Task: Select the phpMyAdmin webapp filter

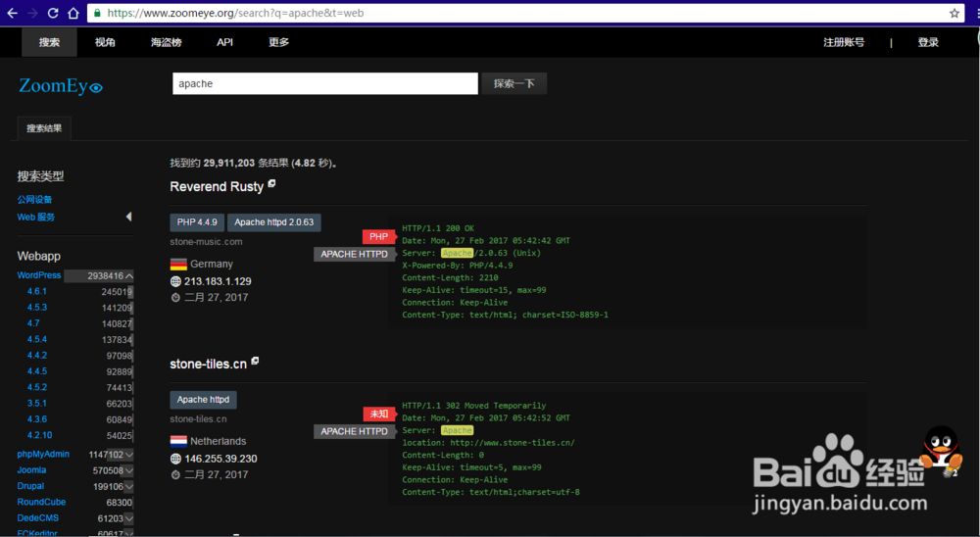Action: [x=43, y=455]
